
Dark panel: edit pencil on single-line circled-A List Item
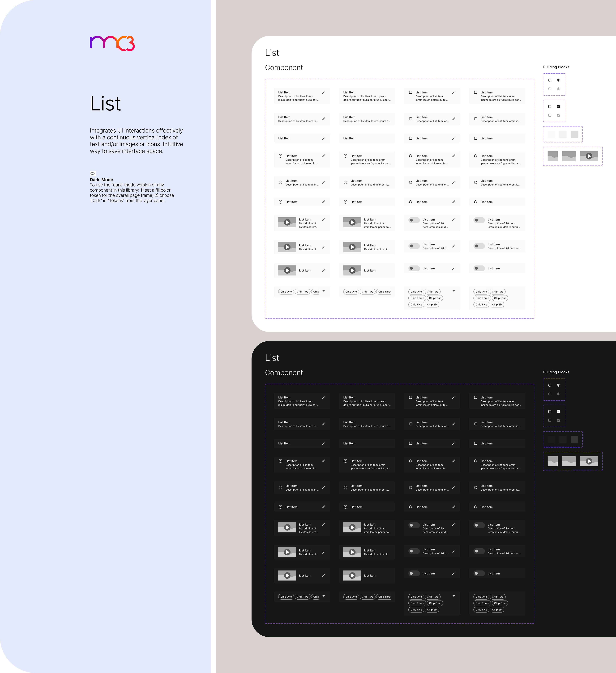coord(323,507)
